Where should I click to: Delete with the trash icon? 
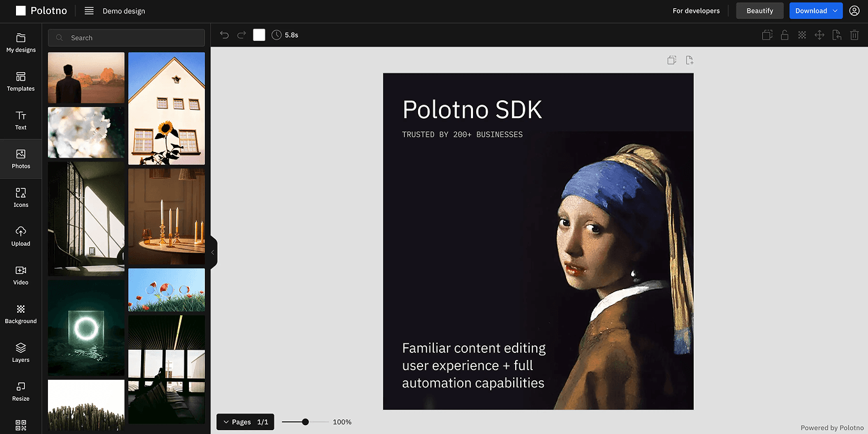click(x=855, y=35)
